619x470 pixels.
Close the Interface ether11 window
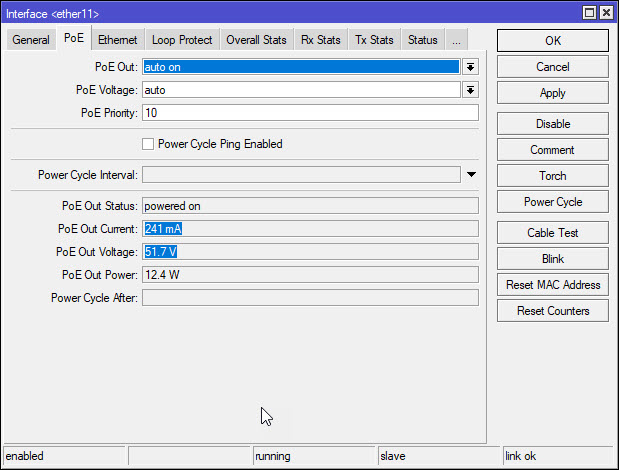(606, 13)
